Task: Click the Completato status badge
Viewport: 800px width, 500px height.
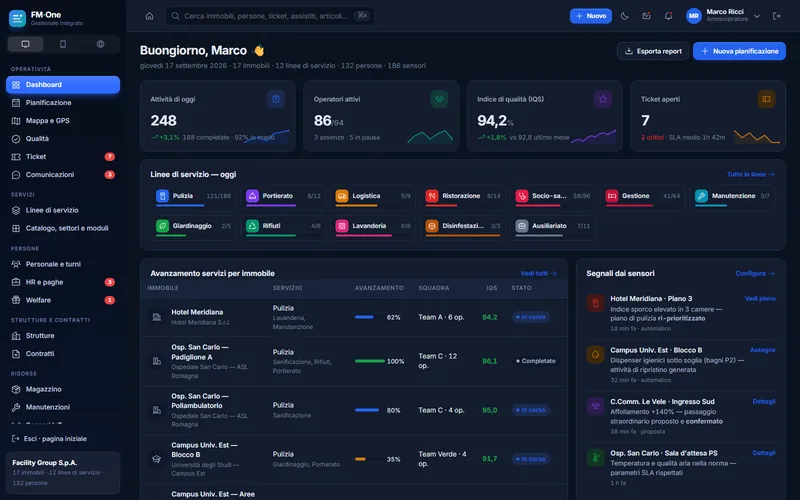Action: tap(535, 361)
